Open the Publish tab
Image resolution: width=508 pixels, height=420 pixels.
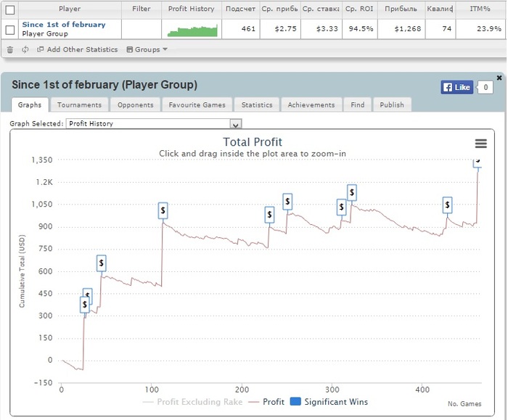pos(392,105)
